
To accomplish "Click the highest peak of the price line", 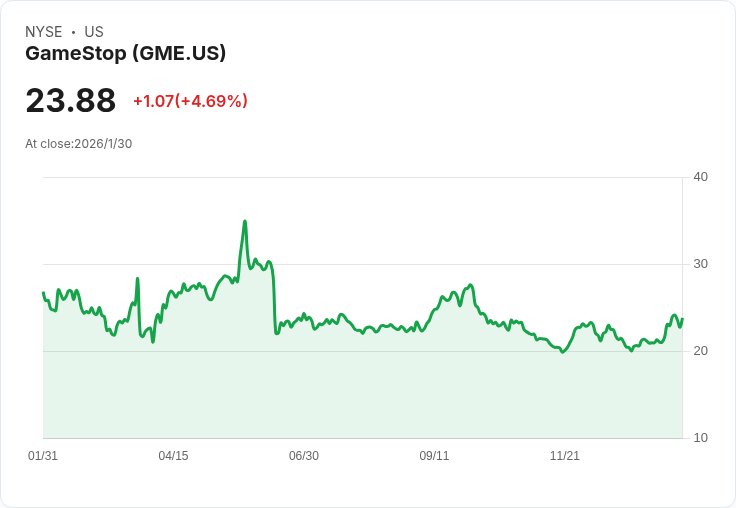I will (x=245, y=222).
